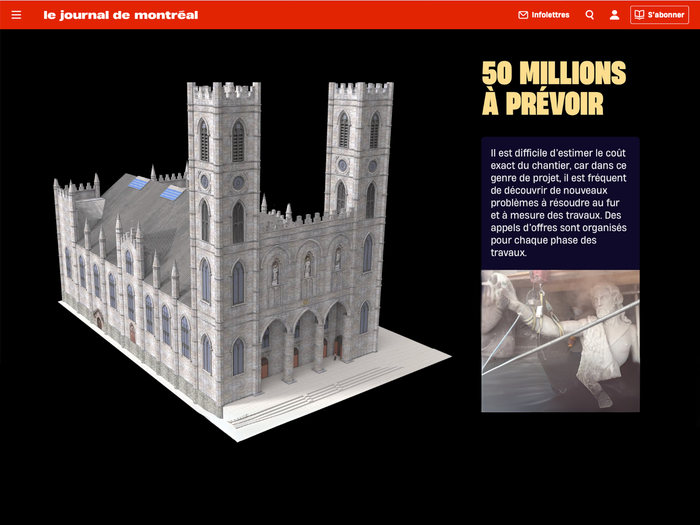Screen dimensions: 700x525
Task: Open the user account profile icon
Action: click(614, 15)
